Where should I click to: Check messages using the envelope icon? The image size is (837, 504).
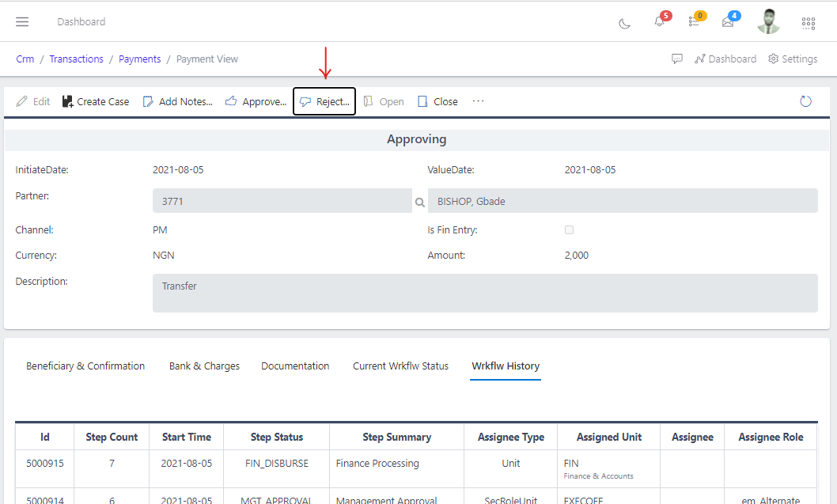tap(727, 23)
